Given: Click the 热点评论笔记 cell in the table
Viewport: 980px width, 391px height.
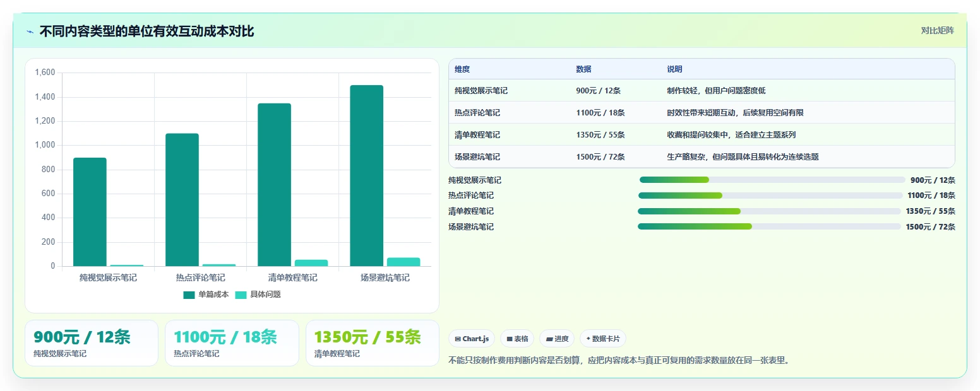Looking at the screenshot, I should tap(477, 113).
